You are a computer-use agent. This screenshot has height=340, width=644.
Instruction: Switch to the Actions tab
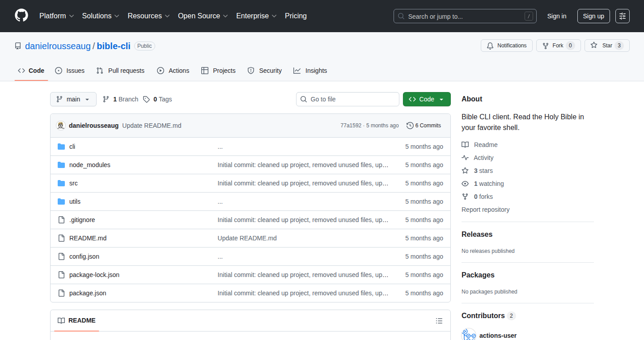173,71
